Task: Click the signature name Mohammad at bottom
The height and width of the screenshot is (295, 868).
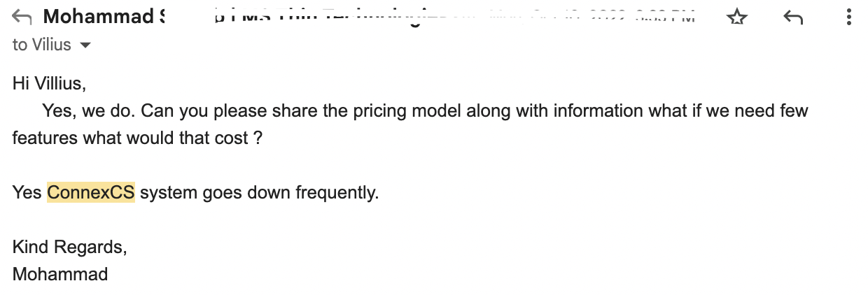Action: point(60,273)
